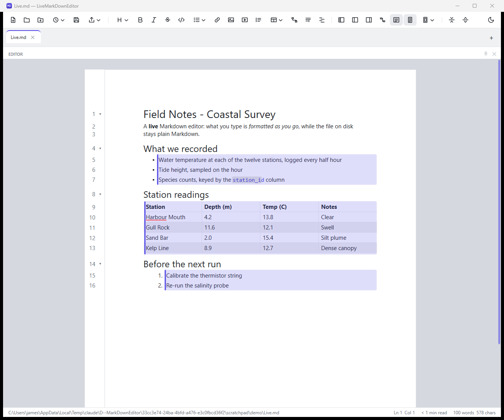Screen dimensions: 504x420
Task: Collapse all folds with inward arrows icon
Action: click(452, 20)
